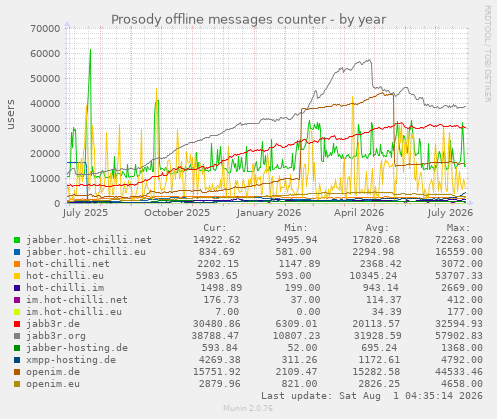Click the green jabber.hot-chilli.net legend swatch
The image size is (497, 419).
coord(17,240)
